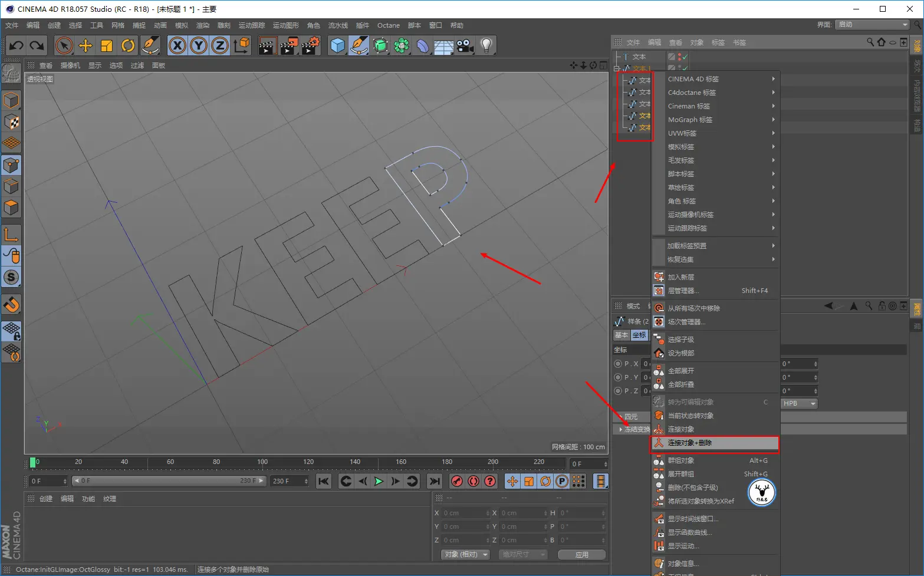Choose 群组对象 from context menu
This screenshot has width=924, height=576.
(x=715, y=461)
